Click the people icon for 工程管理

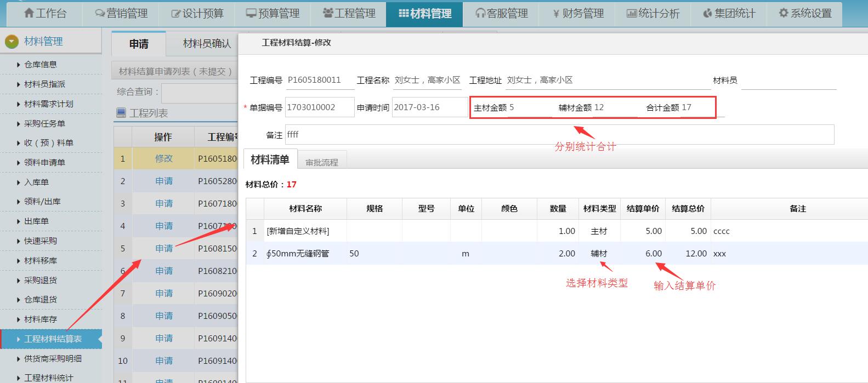pyautogui.click(x=328, y=13)
